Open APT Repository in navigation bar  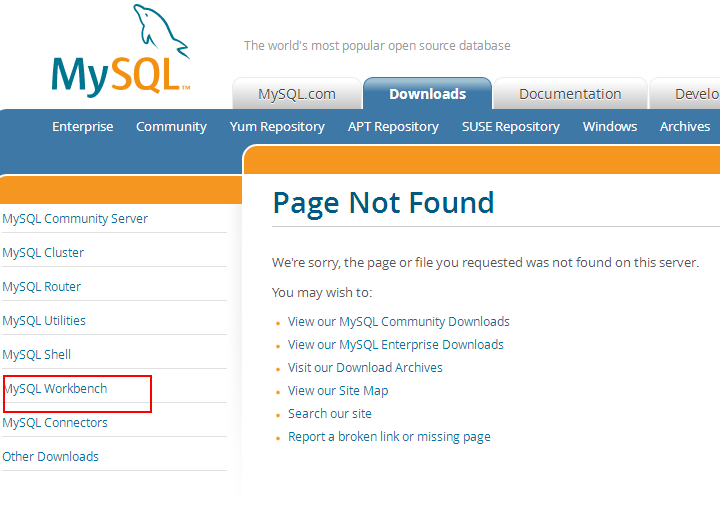pos(393,126)
